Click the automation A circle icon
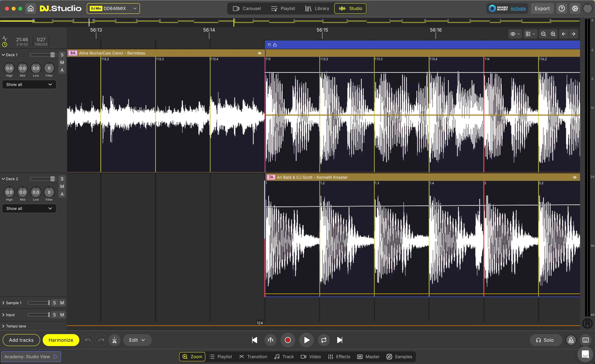This screenshot has height=364, width=595. (588, 323)
